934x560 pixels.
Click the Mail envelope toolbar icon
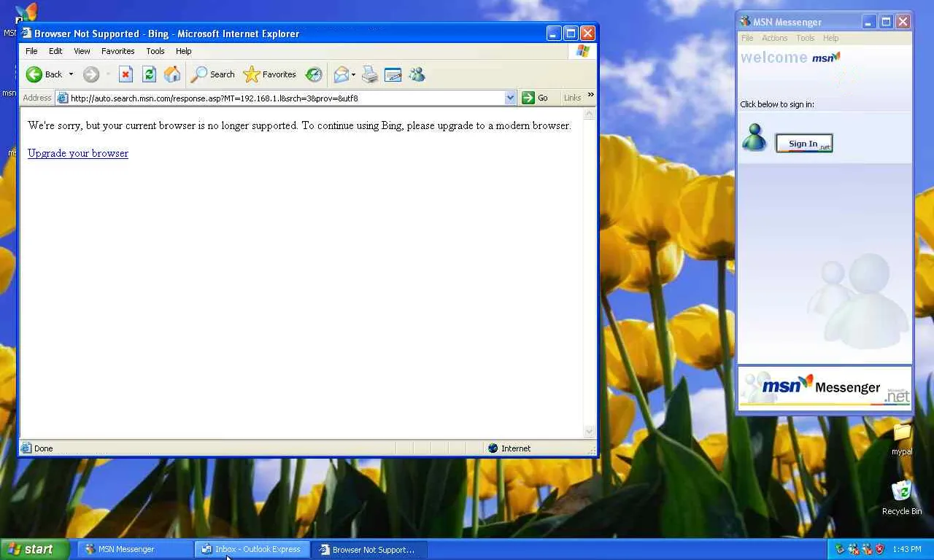[341, 74]
